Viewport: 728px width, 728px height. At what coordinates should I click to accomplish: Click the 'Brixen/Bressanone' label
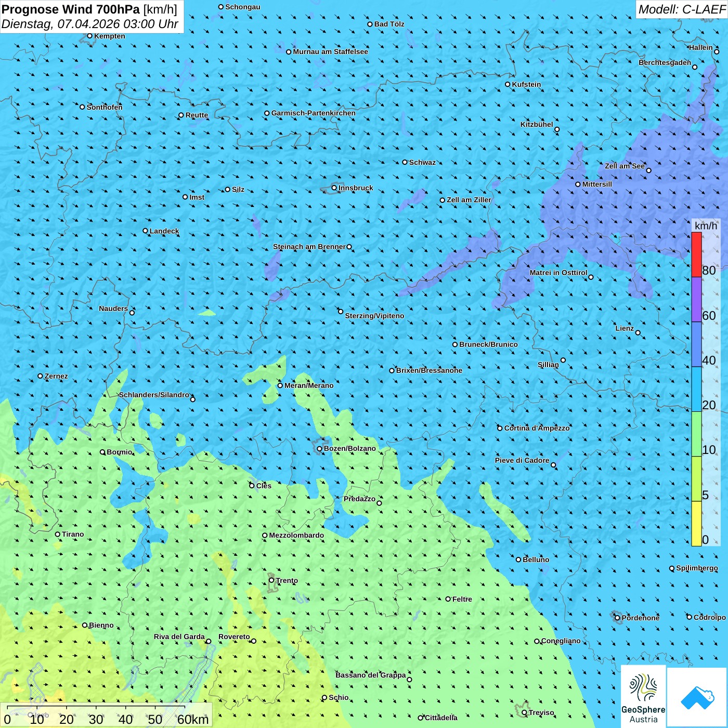pyautogui.click(x=429, y=370)
